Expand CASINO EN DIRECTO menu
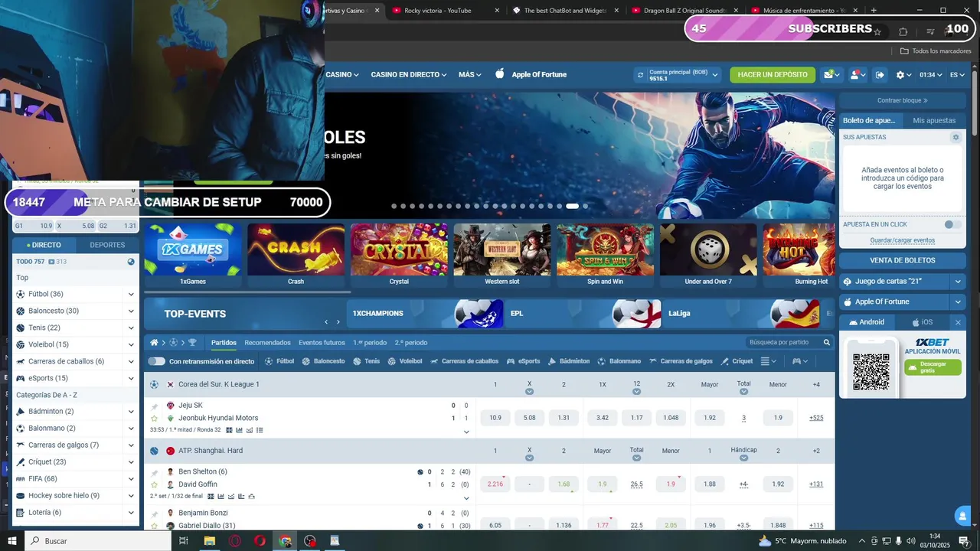This screenshot has height=551, width=980. tap(409, 75)
